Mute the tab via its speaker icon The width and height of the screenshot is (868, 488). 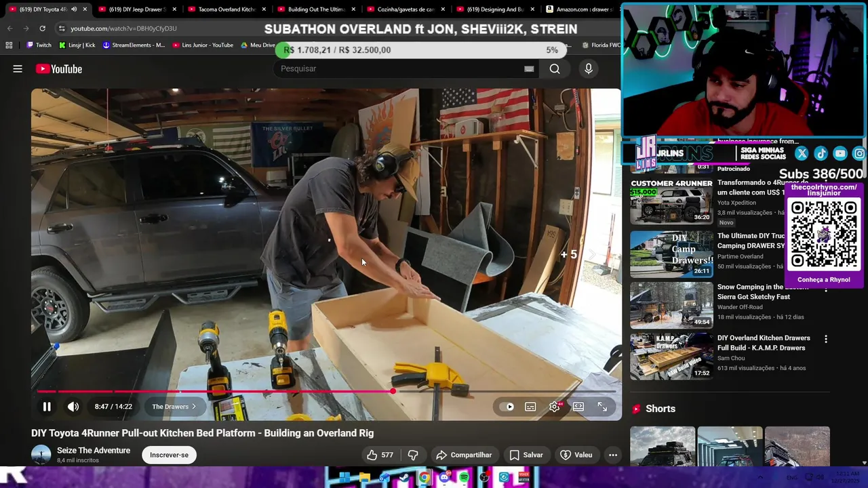[x=74, y=9]
